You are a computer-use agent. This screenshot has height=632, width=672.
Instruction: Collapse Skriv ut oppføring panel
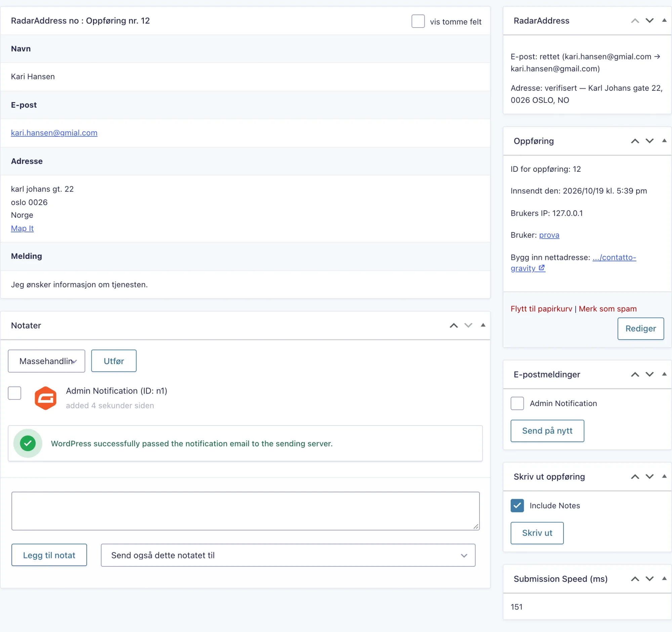click(664, 476)
